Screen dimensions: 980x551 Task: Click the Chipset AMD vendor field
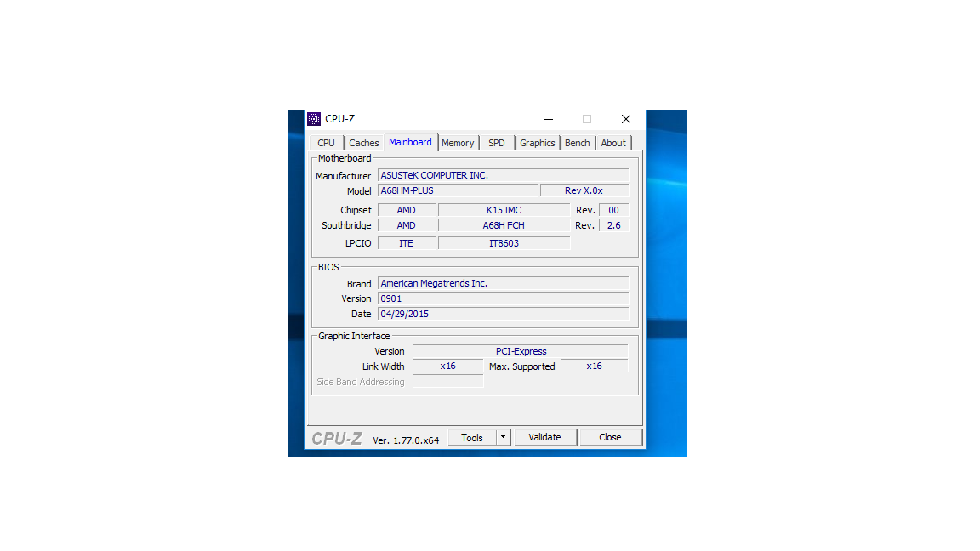(x=407, y=210)
